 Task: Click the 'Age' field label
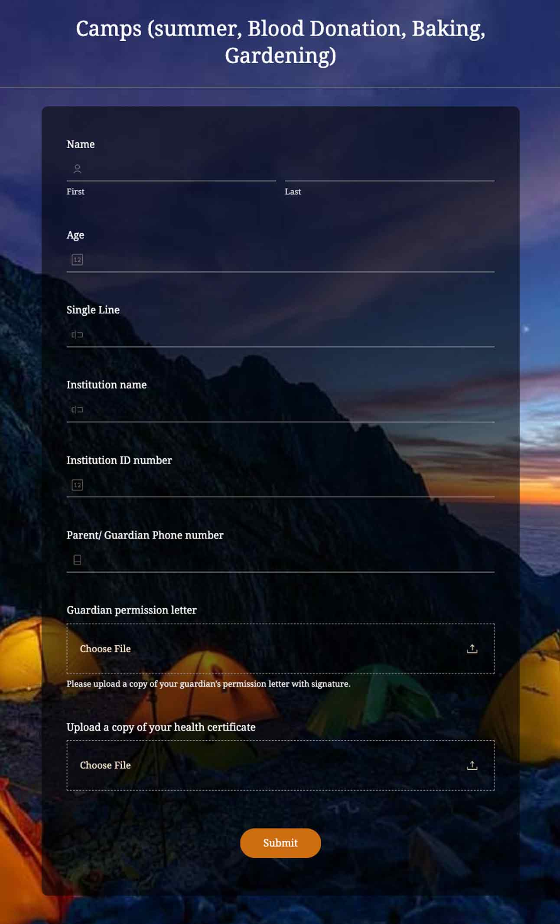tap(75, 235)
